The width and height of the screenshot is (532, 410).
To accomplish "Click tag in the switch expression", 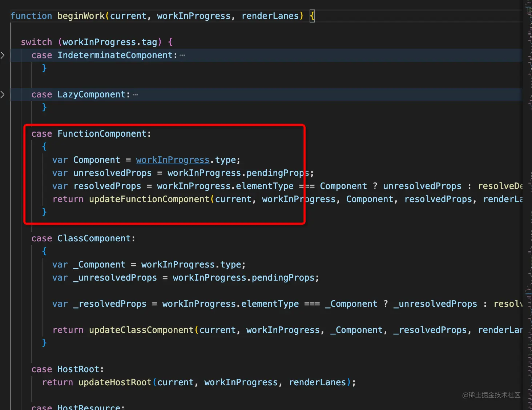I will 149,42.
